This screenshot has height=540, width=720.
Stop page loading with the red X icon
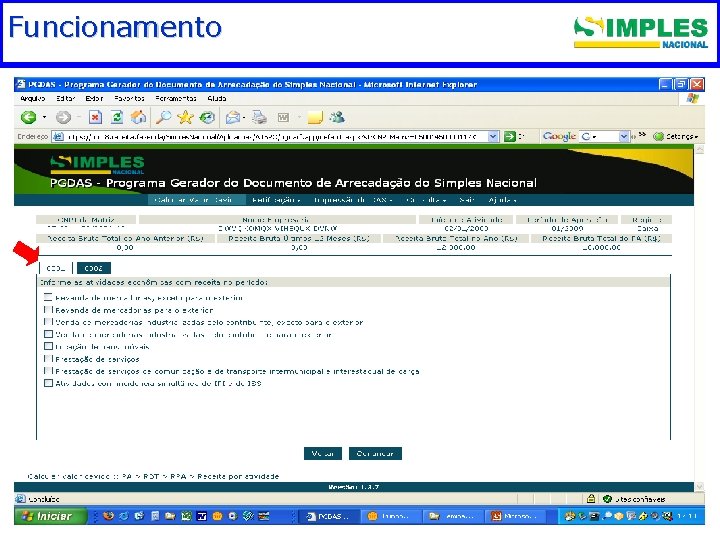[95, 118]
